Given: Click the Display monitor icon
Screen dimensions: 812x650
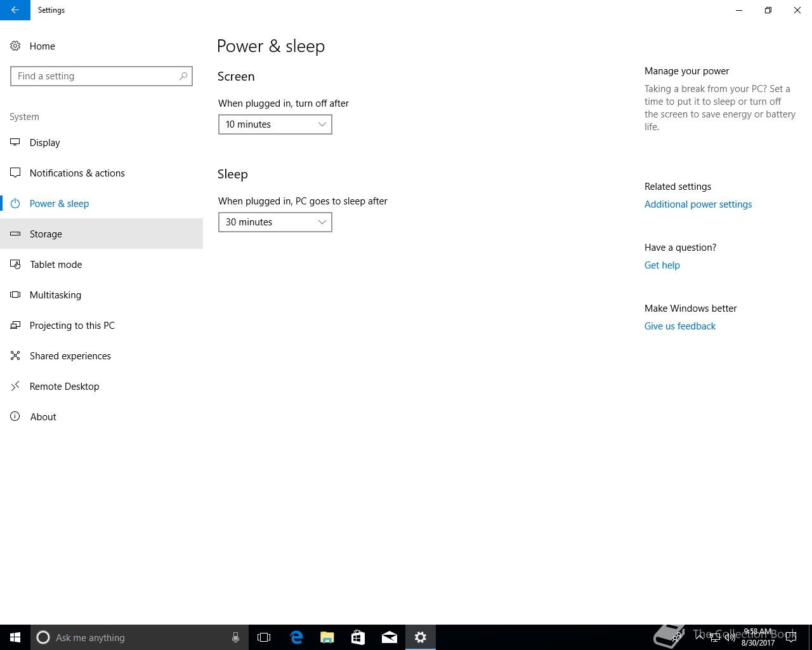Looking at the screenshot, I should [15, 142].
